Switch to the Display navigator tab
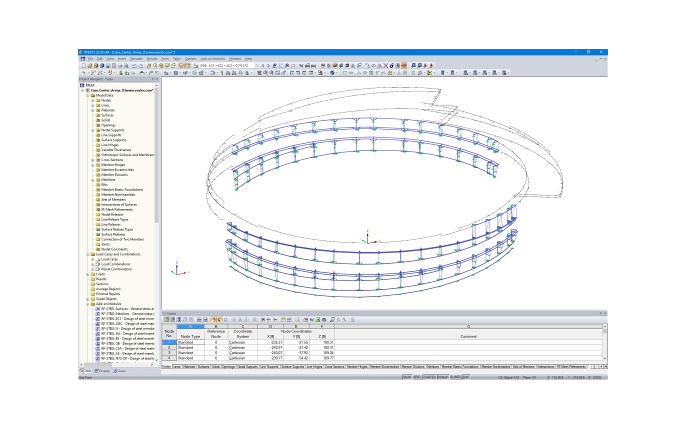Screen dimensions: 686x429 (x=102, y=371)
